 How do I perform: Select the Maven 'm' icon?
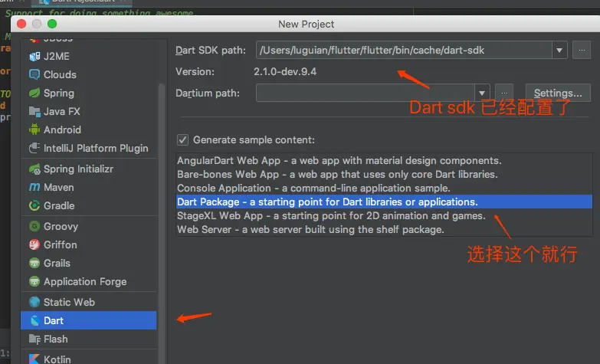(34, 187)
